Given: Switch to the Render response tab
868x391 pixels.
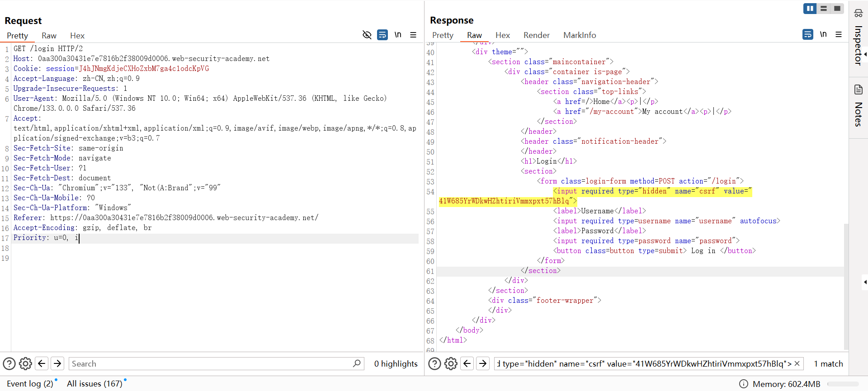Looking at the screenshot, I should point(536,35).
